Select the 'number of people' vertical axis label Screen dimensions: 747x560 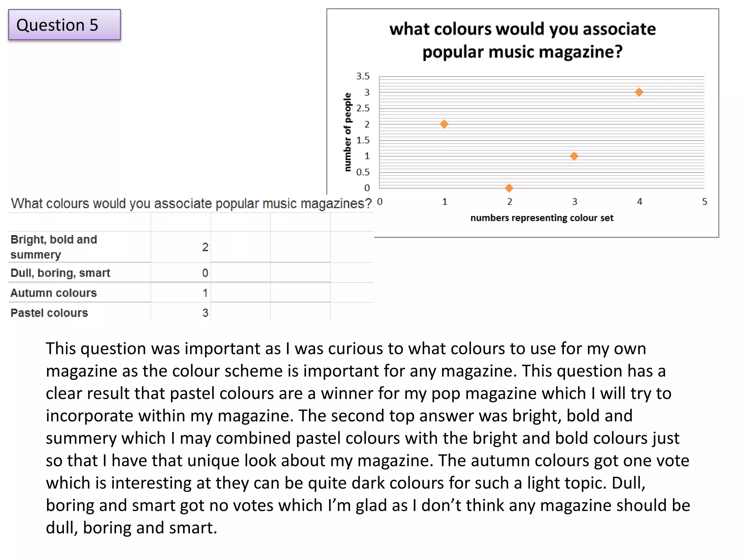pyautogui.click(x=347, y=132)
